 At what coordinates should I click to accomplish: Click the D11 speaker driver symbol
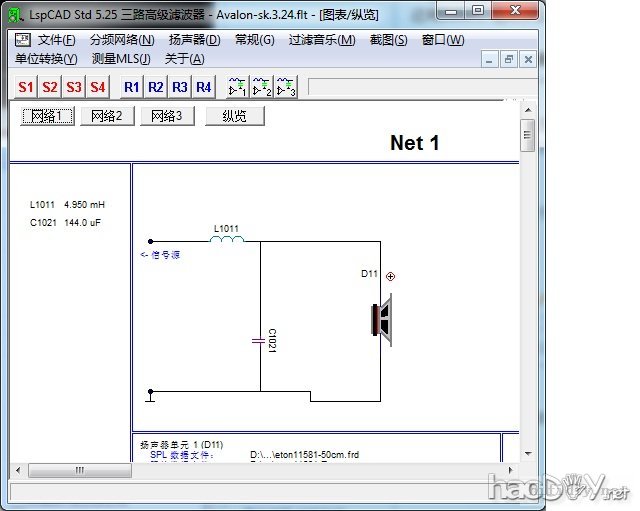coord(381,322)
